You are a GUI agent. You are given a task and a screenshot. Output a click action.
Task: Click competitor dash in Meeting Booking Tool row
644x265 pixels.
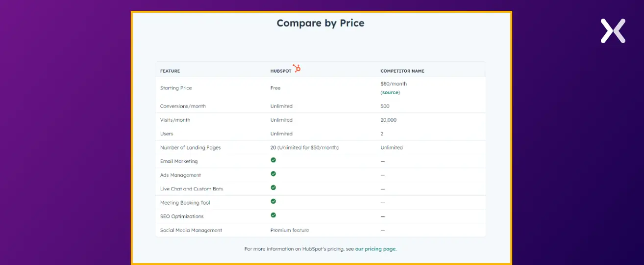[x=383, y=203]
